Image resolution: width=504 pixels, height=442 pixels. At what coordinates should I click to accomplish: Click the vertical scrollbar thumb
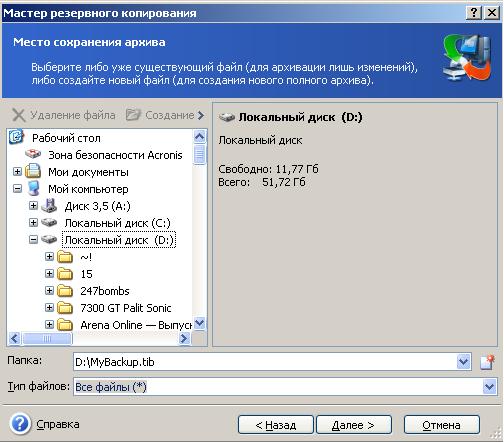coord(199,154)
